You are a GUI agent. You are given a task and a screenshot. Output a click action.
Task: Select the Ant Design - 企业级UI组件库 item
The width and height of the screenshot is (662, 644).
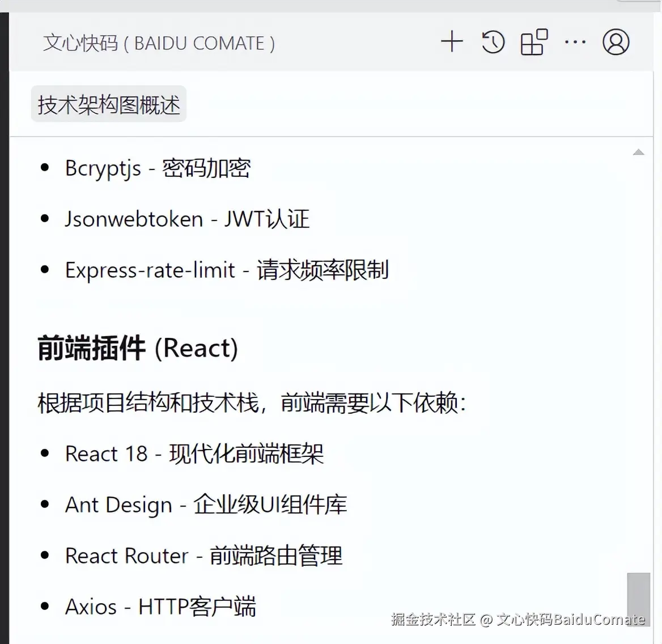206,505
